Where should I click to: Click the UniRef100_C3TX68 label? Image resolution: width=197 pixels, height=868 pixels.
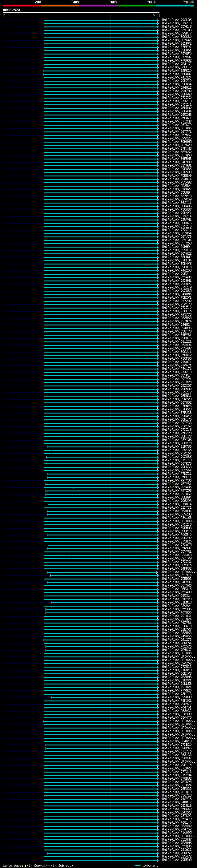(177, 243)
